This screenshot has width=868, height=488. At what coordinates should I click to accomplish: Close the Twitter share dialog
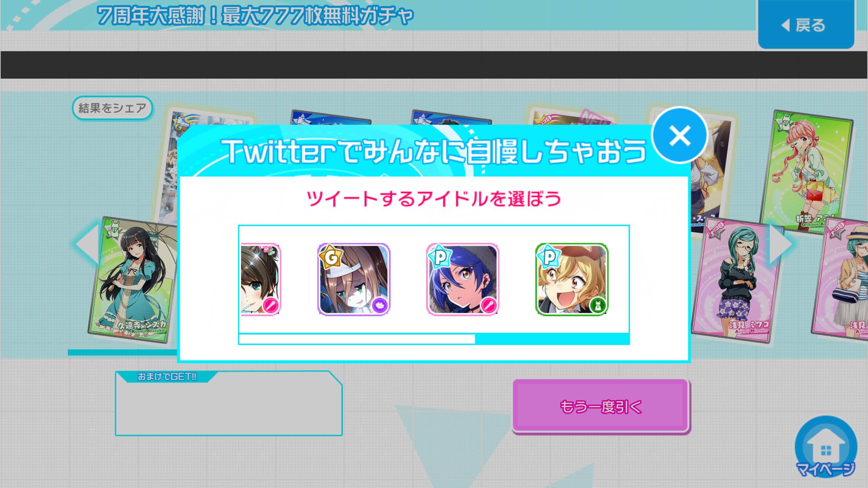click(x=680, y=136)
